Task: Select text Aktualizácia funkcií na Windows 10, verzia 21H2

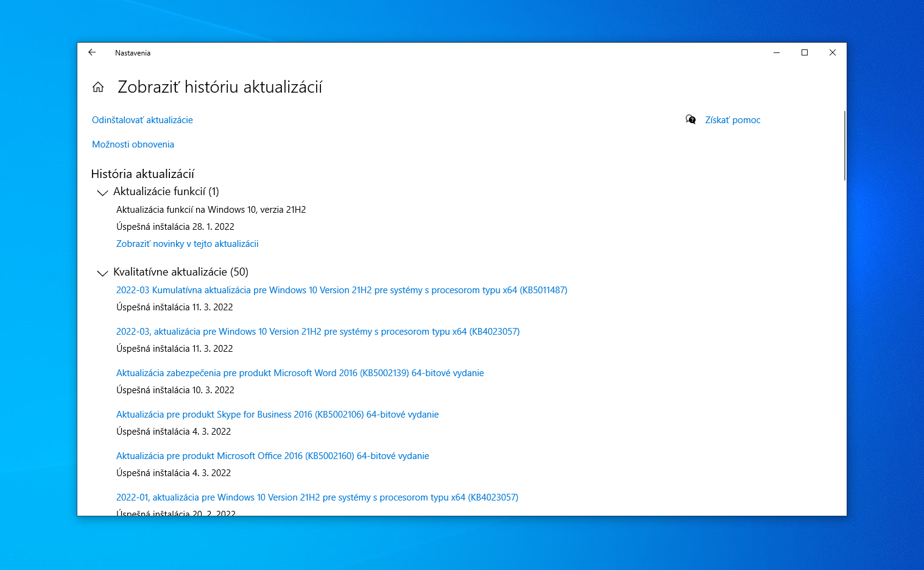Action: [211, 210]
